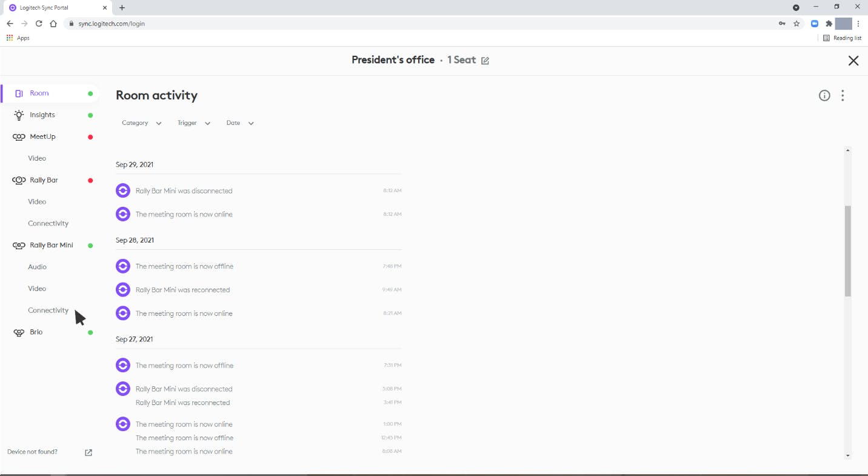Screen dimensions: 868x476
Task: Bookmark this page with the star icon
Action: click(x=797, y=24)
